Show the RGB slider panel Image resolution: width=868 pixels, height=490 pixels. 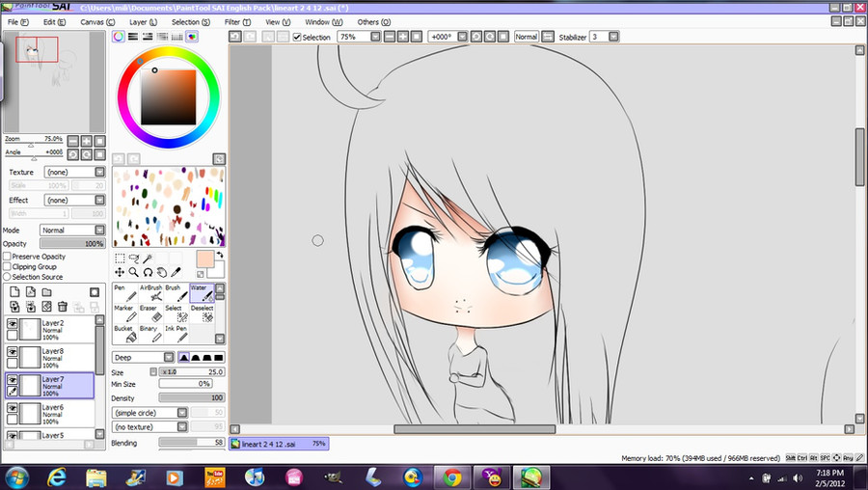click(x=133, y=37)
